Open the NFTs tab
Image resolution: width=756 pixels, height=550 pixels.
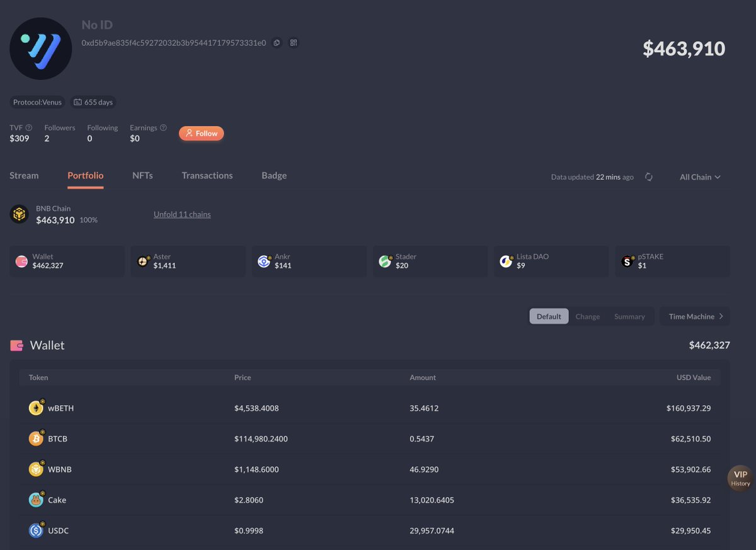142,175
